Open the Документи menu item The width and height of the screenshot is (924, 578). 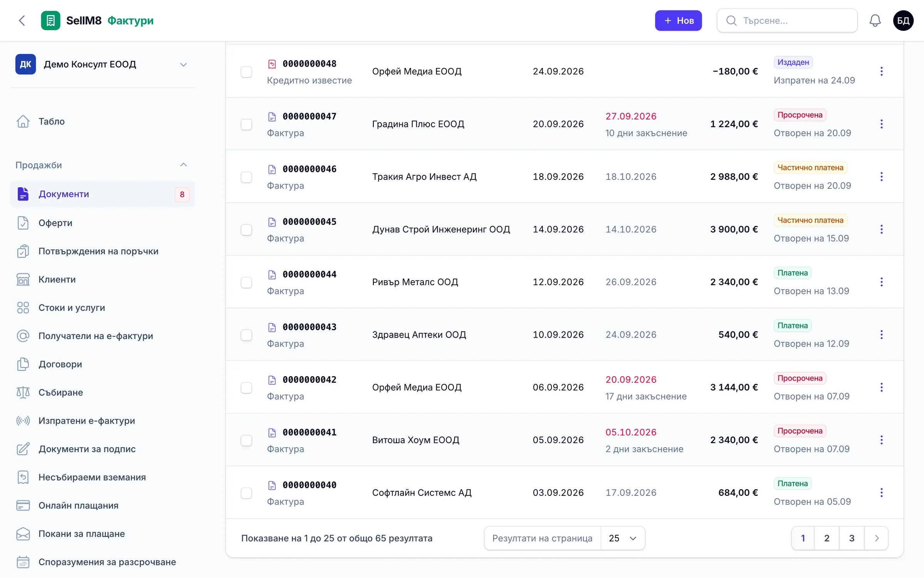click(102, 194)
